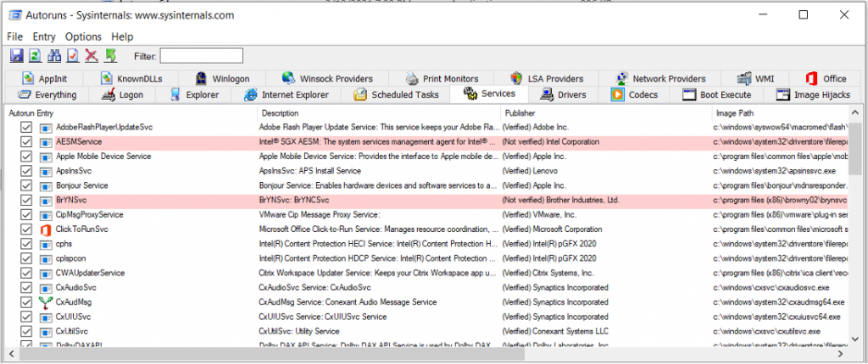
Task: Disable Apple Mobile Device Service checkbox
Action: tap(26, 157)
